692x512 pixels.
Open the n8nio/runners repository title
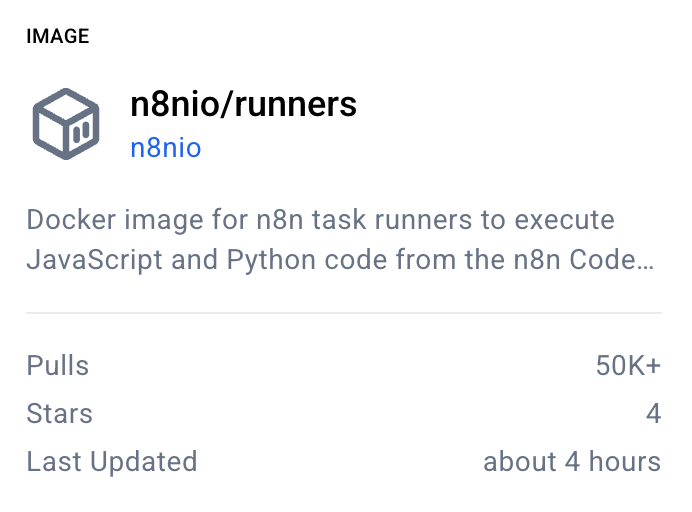click(x=243, y=104)
